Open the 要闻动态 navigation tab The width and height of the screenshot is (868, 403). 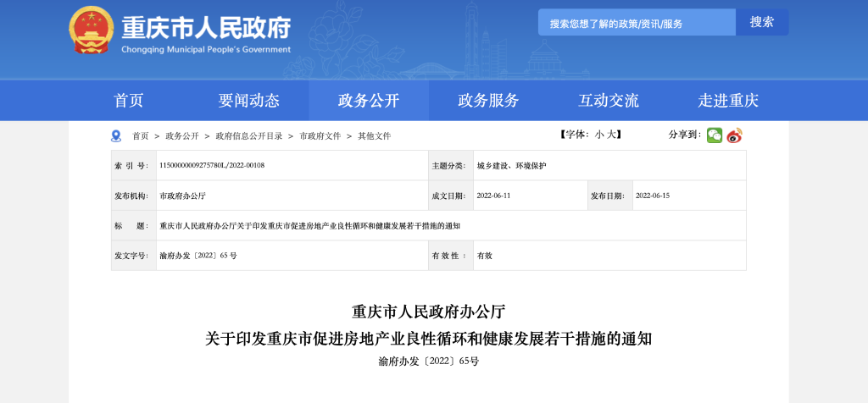248,101
